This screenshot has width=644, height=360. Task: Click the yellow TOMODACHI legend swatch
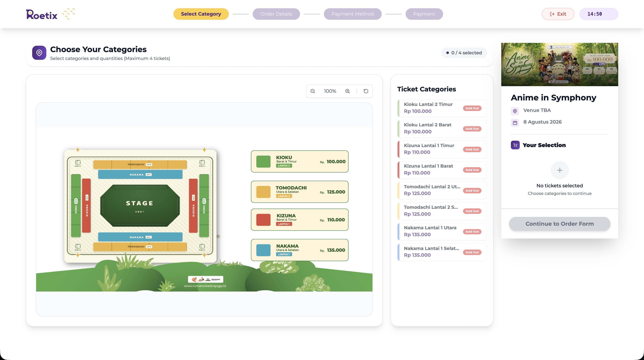tap(263, 192)
